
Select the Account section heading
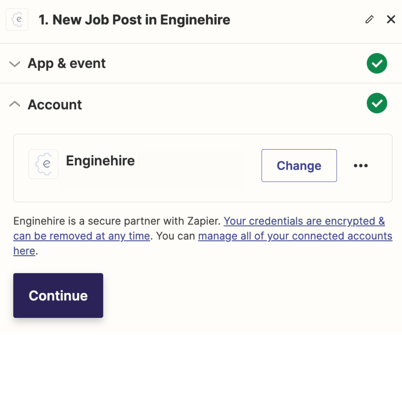55,104
